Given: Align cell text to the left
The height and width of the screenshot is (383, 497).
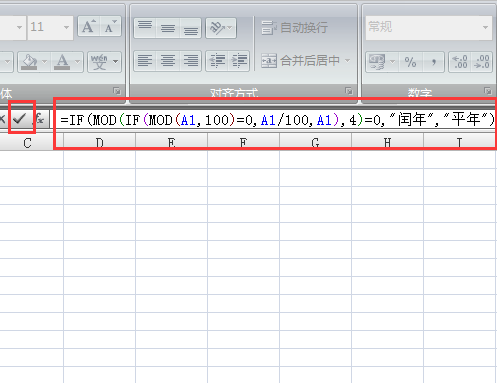Looking at the screenshot, I should pyautogui.click(x=145, y=61).
